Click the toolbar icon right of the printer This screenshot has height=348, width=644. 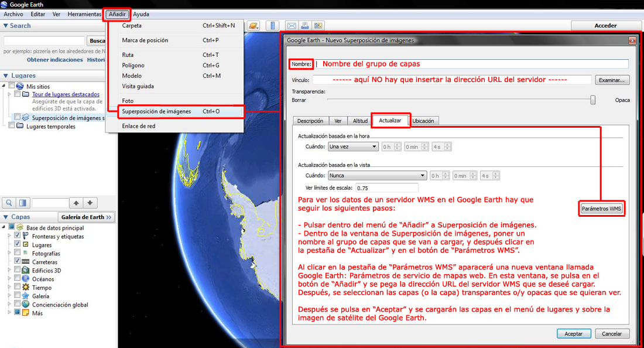(318, 25)
